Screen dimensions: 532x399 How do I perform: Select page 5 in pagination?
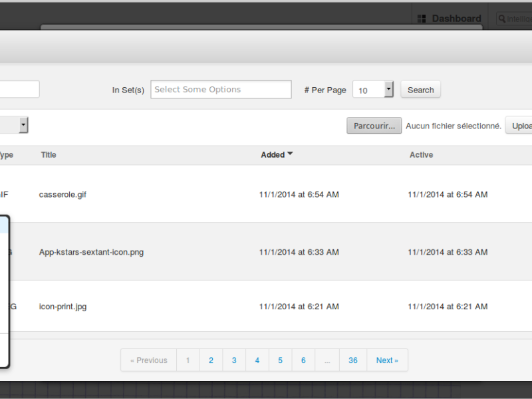pyautogui.click(x=280, y=360)
